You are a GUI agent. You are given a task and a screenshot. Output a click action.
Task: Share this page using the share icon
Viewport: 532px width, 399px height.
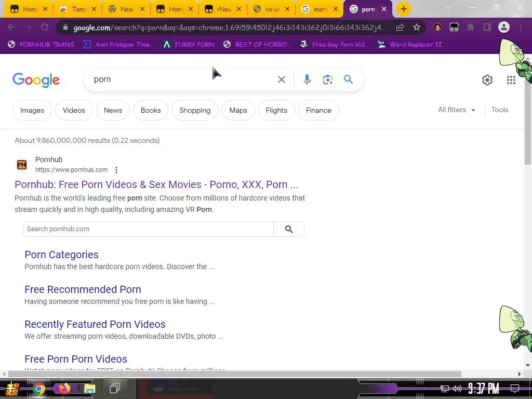(400, 27)
